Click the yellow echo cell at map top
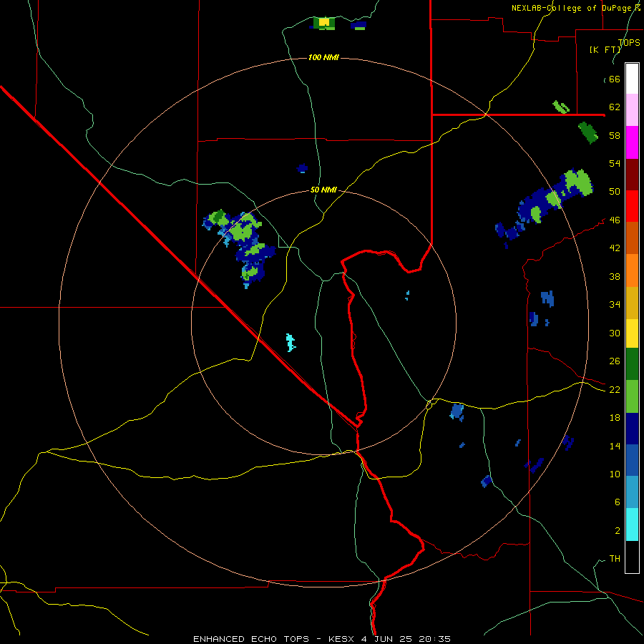644x644 pixels. pyautogui.click(x=324, y=21)
